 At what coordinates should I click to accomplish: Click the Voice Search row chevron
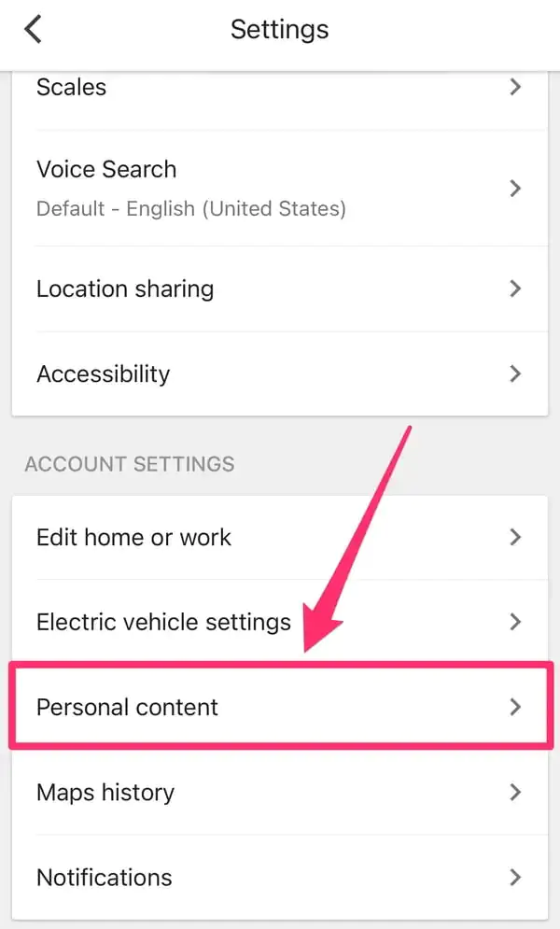coord(515,188)
